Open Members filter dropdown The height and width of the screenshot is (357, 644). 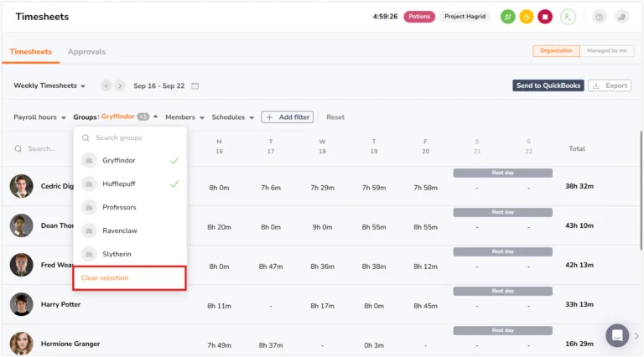click(184, 117)
